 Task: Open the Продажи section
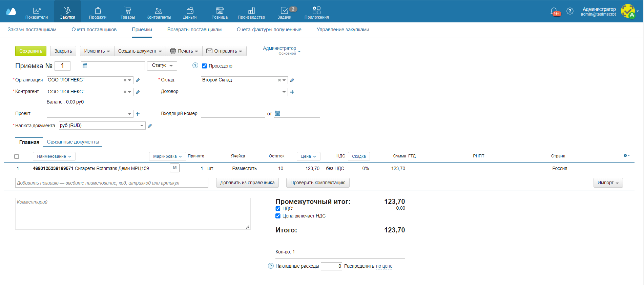98,13
